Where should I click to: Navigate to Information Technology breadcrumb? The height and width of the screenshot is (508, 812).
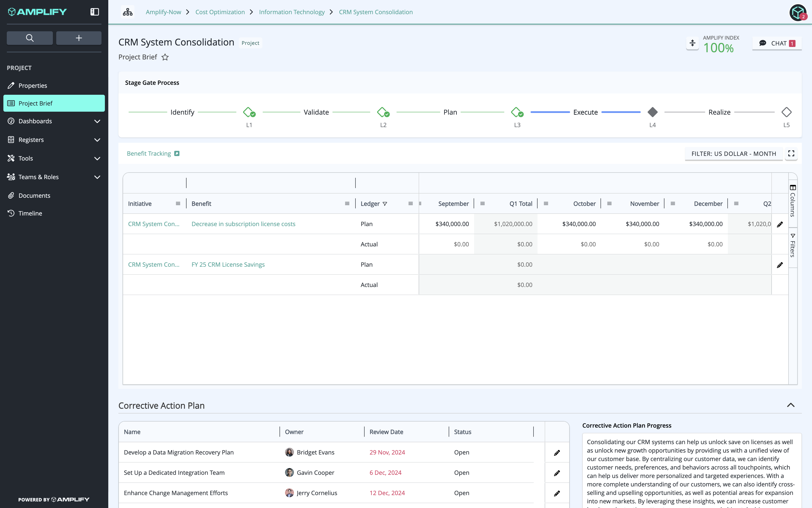(292, 12)
